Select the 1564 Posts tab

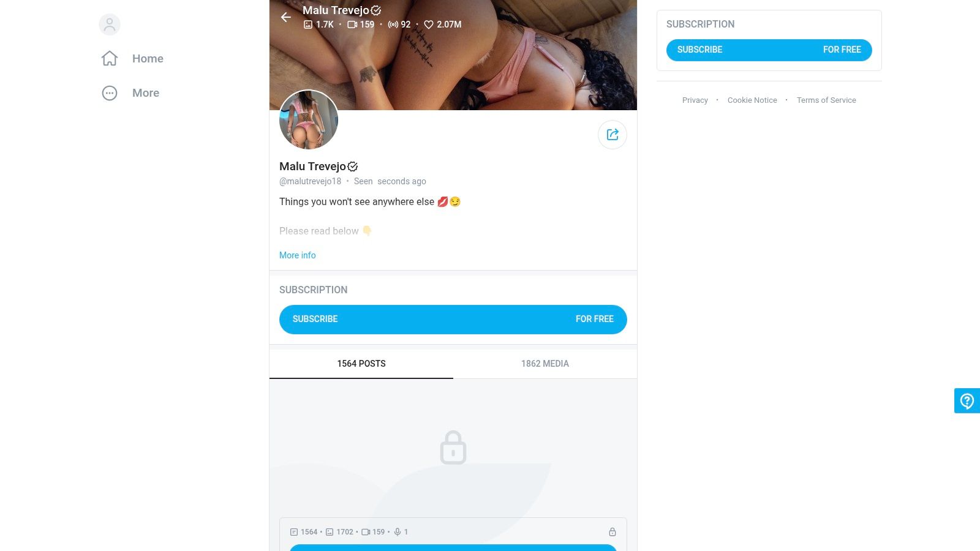tap(361, 364)
